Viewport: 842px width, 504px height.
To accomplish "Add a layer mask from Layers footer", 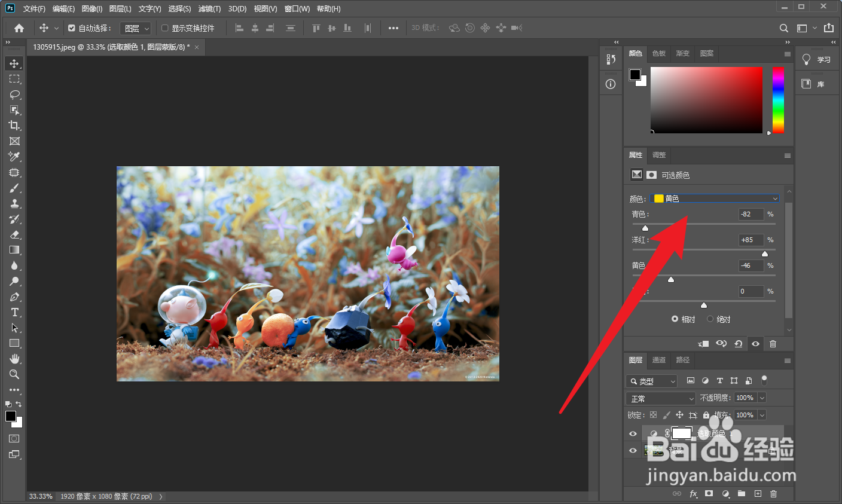I will click(x=709, y=494).
